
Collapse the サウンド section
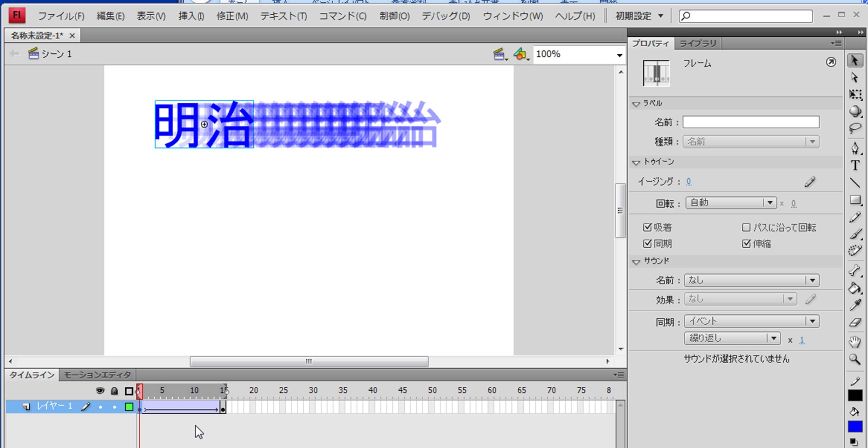(x=636, y=262)
